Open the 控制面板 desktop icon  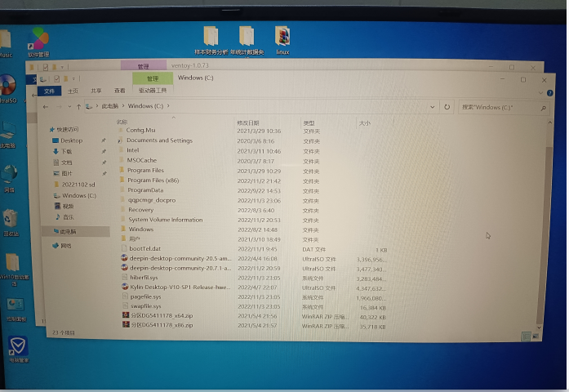pos(16,309)
